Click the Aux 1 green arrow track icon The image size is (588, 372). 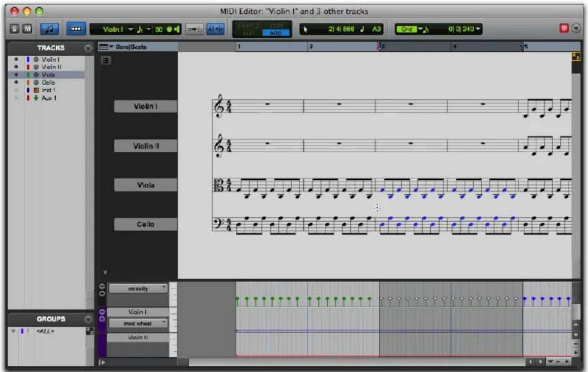(x=36, y=97)
